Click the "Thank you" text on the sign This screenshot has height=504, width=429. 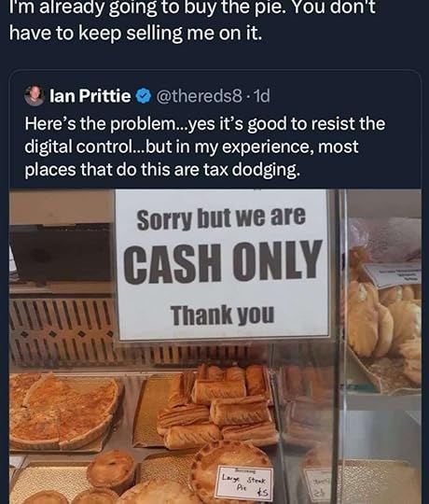222,315
